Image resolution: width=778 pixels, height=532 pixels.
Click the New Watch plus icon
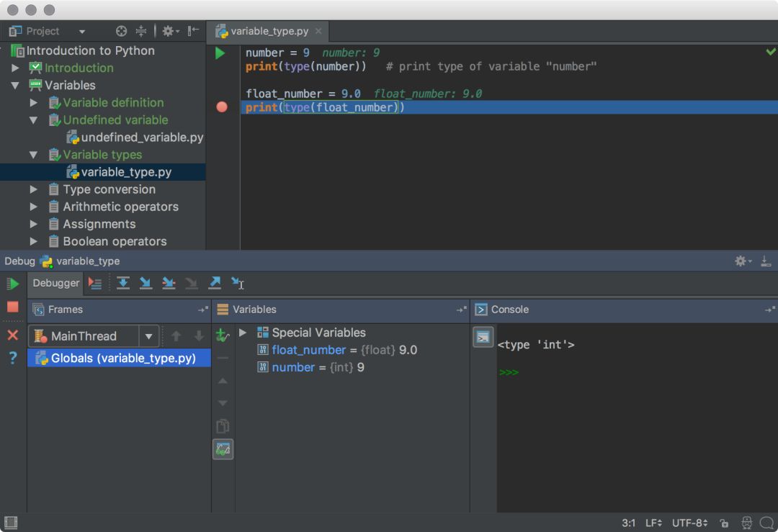[223, 335]
